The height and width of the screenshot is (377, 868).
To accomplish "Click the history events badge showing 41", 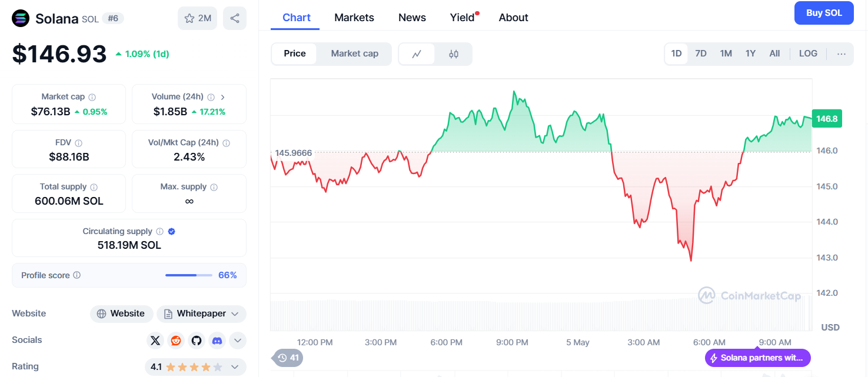I will click(x=288, y=358).
